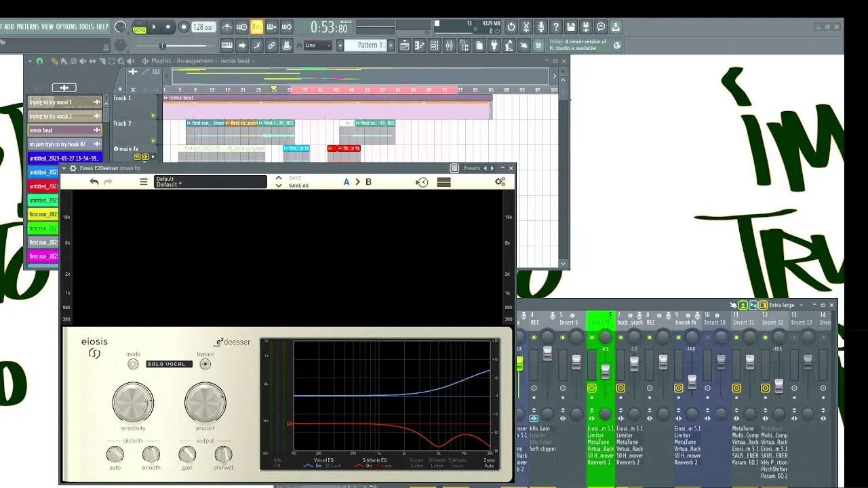Click the Play button in the transport bar
Viewport: 868px width, 488px height.
tap(154, 27)
